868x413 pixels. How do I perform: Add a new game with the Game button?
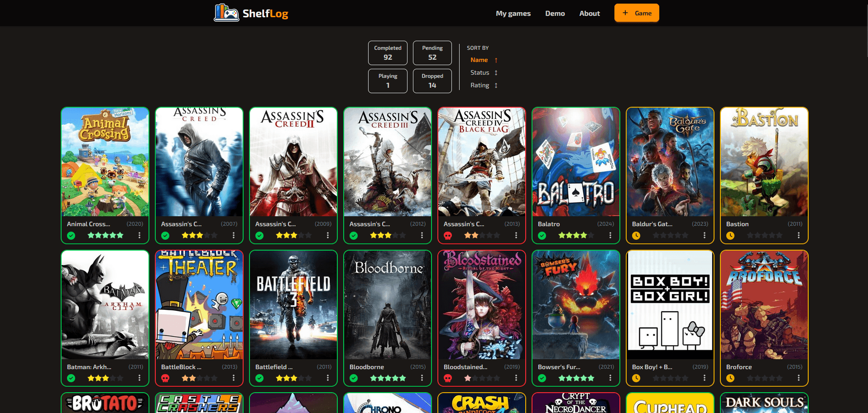pos(636,13)
